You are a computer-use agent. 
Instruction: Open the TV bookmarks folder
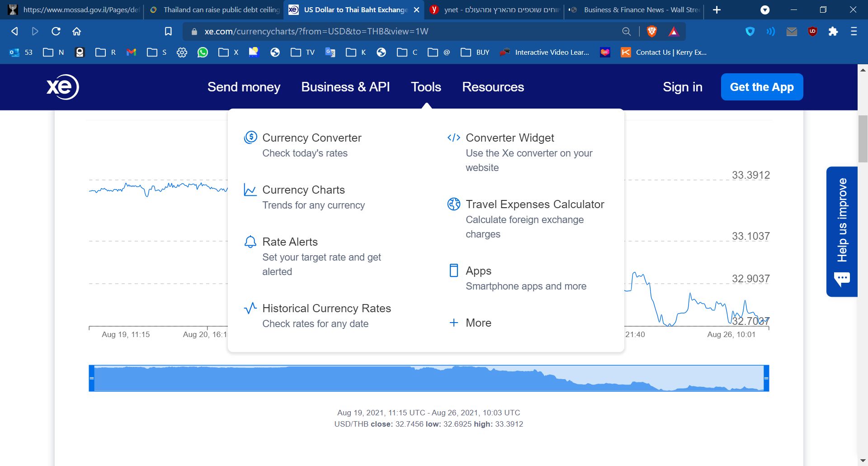pos(302,52)
